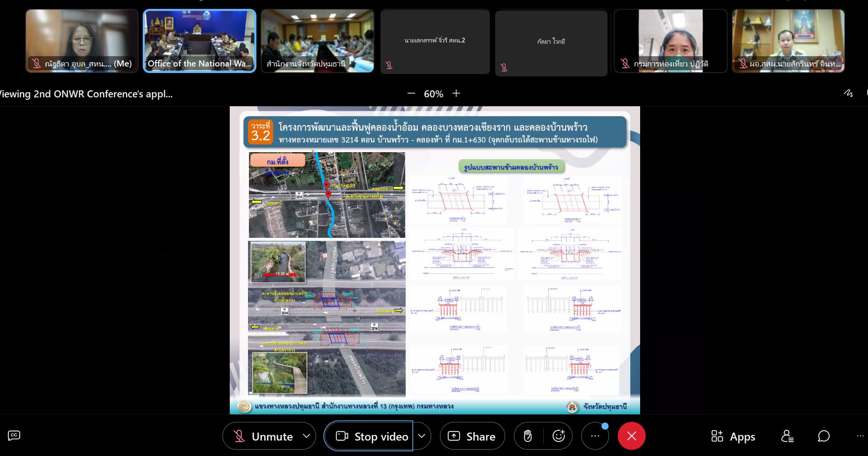This screenshot has height=456, width=868.
Task: Select the กรมการท่องเที่ยว ปฏิวัติ video thumbnail
Action: pyautogui.click(x=671, y=41)
